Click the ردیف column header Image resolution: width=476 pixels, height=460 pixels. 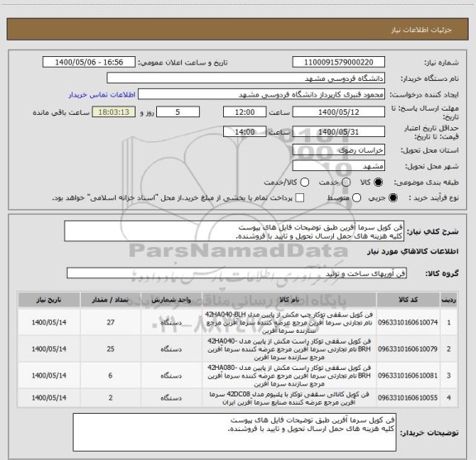(449, 300)
